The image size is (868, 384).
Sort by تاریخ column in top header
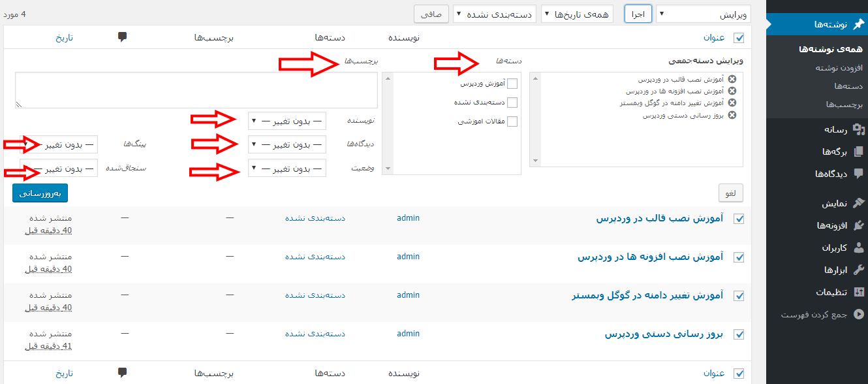coord(64,38)
